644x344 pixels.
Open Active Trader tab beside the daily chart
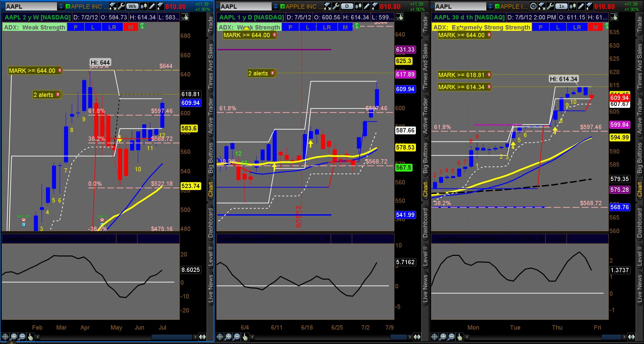tap(425, 116)
